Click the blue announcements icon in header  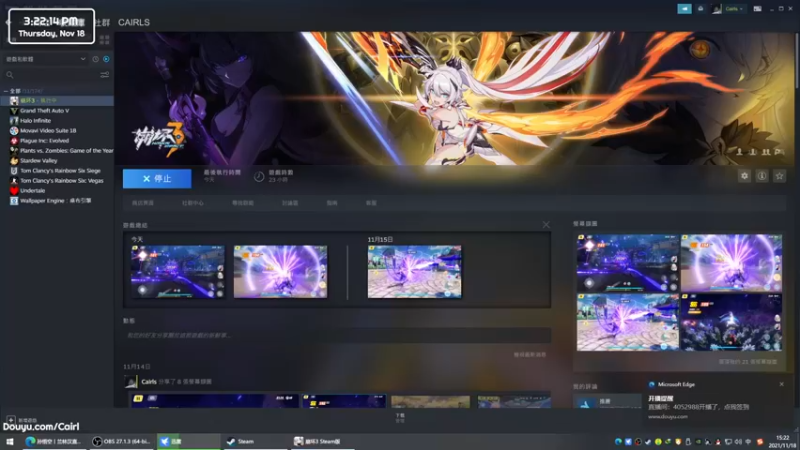pyautogui.click(x=684, y=9)
